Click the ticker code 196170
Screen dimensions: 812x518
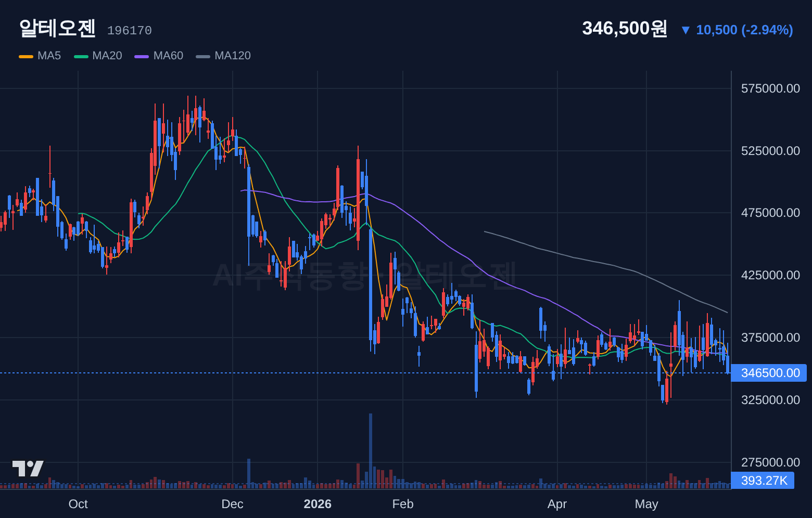[x=130, y=31]
